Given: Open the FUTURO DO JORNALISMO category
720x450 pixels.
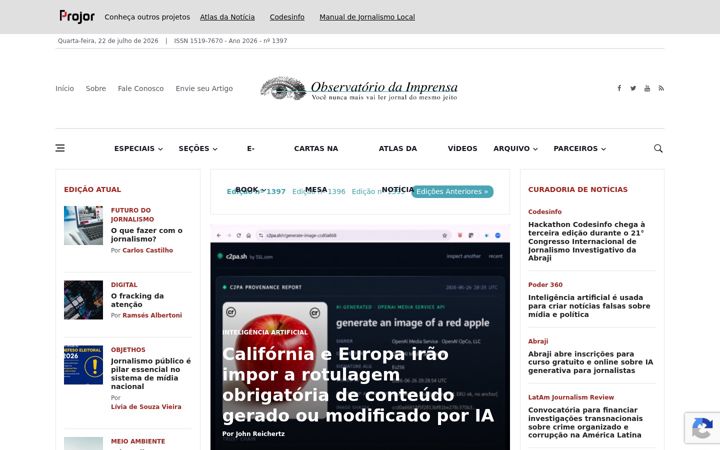Looking at the screenshot, I should tap(132, 214).
